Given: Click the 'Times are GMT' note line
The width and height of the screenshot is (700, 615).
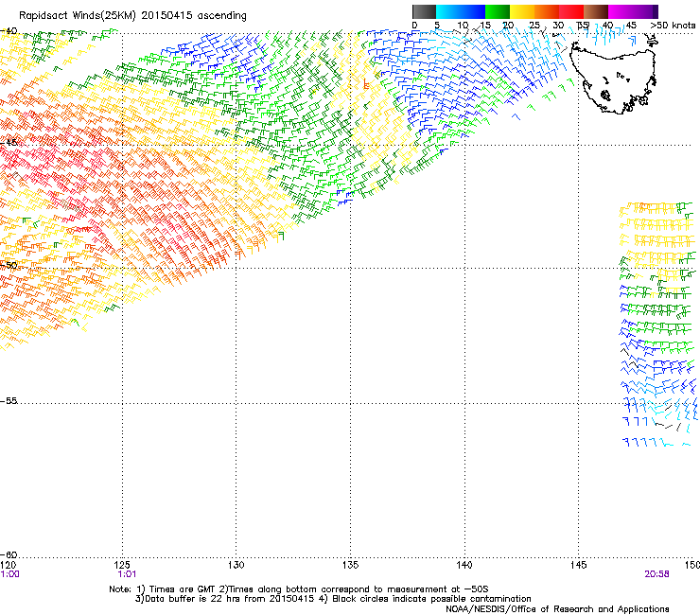Looking at the screenshot, I should [299, 589].
